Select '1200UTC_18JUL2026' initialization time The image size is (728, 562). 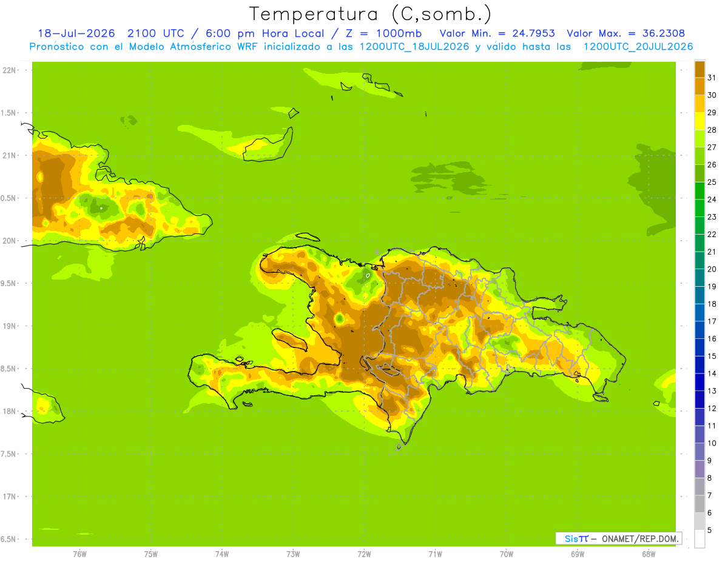click(414, 47)
